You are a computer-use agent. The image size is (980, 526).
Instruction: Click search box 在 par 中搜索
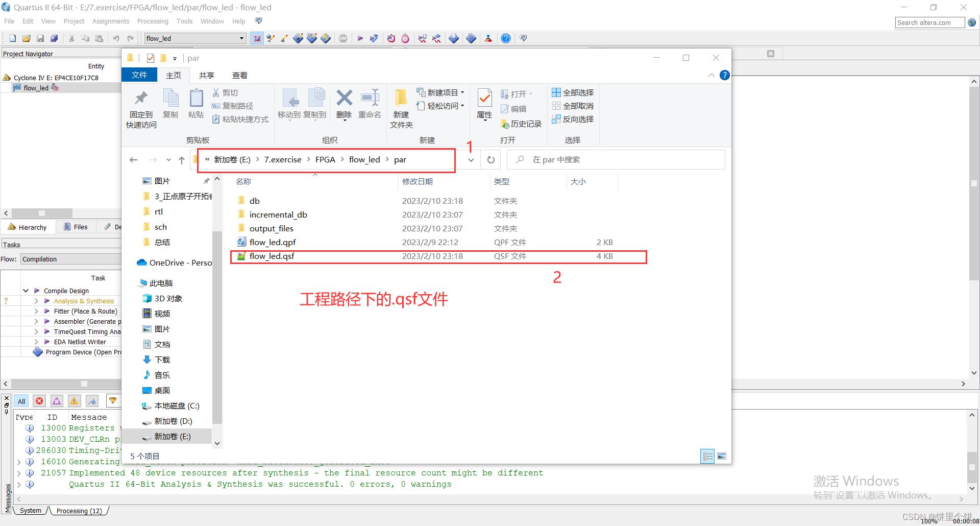tap(616, 160)
